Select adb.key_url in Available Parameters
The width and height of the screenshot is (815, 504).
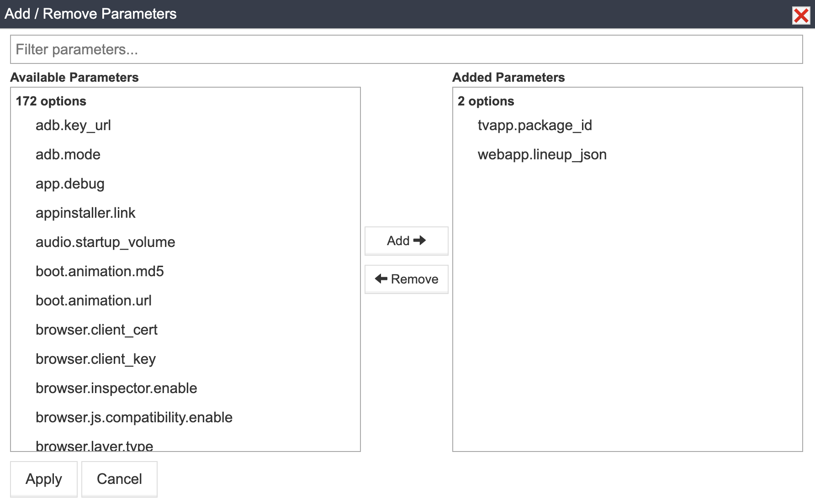[73, 126]
